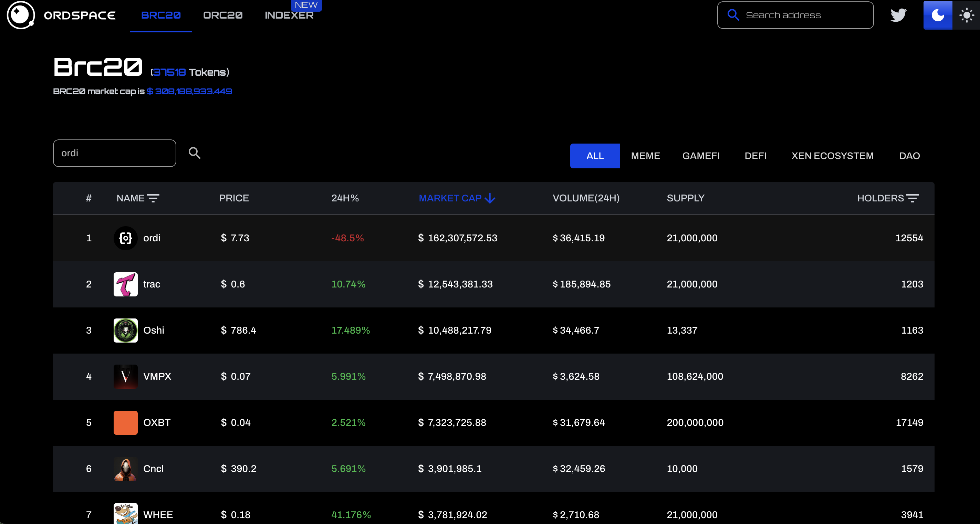Image resolution: width=980 pixels, height=524 pixels.
Task: Click the hooded Cncl token avatar
Action: point(126,469)
